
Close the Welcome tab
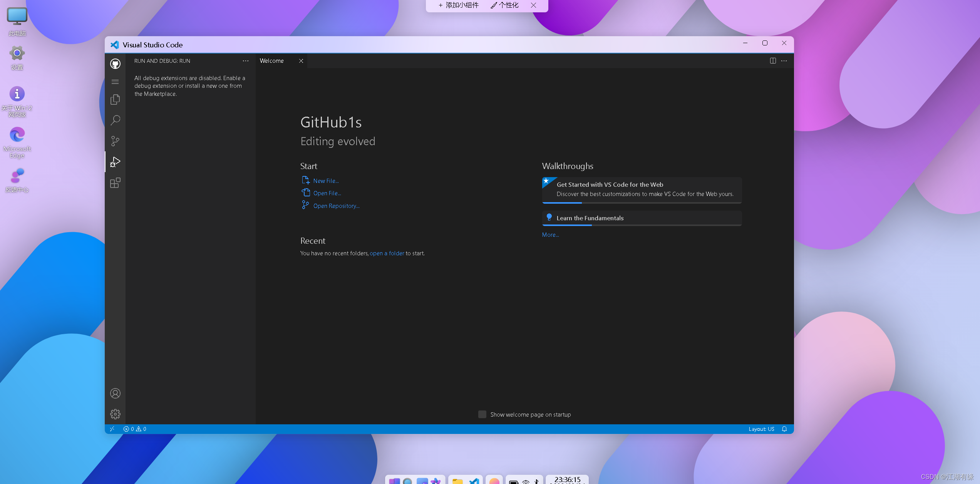click(301, 61)
